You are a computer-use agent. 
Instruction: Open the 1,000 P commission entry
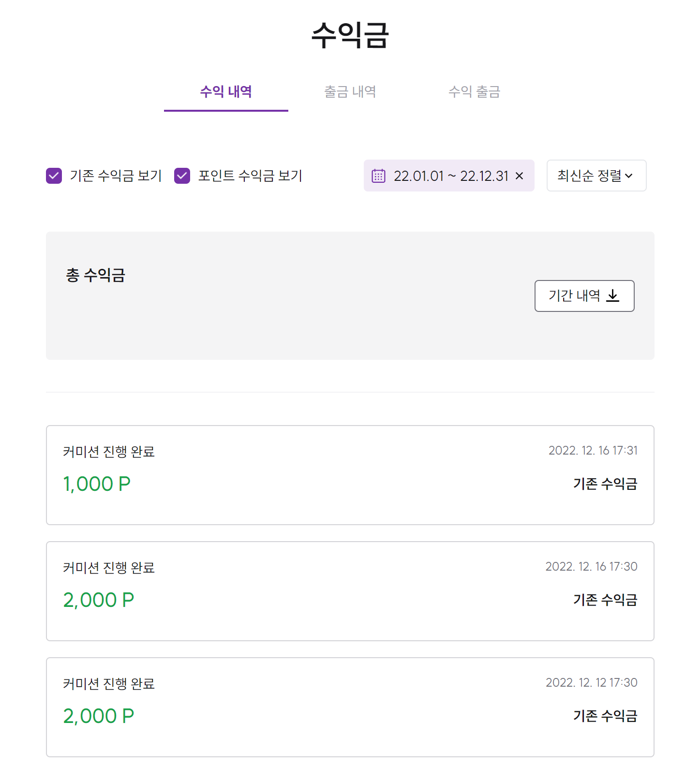pyautogui.click(x=350, y=475)
